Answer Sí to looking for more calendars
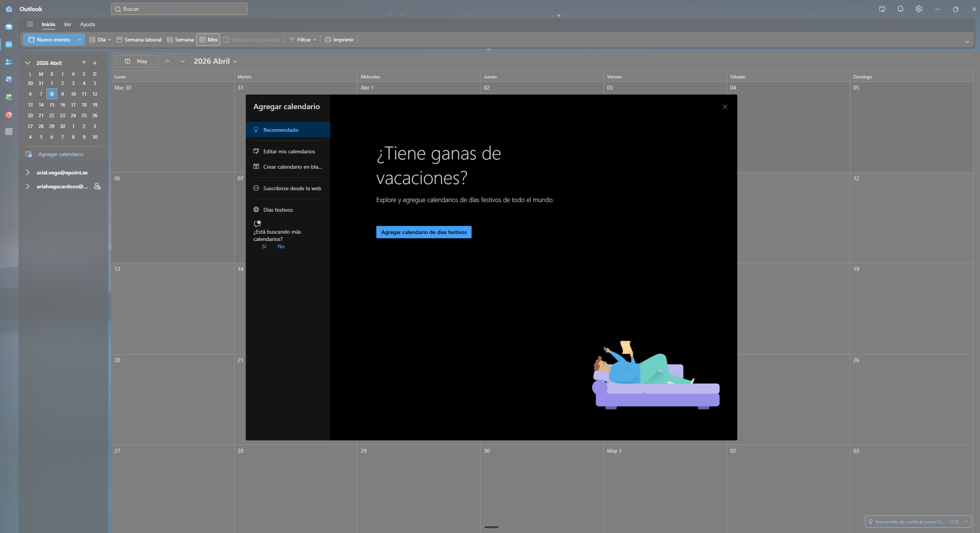This screenshot has width=980, height=533. pos(264,247)
